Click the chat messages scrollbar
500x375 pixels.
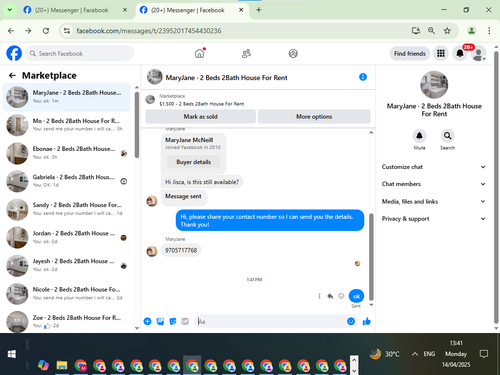coord(371,257)
